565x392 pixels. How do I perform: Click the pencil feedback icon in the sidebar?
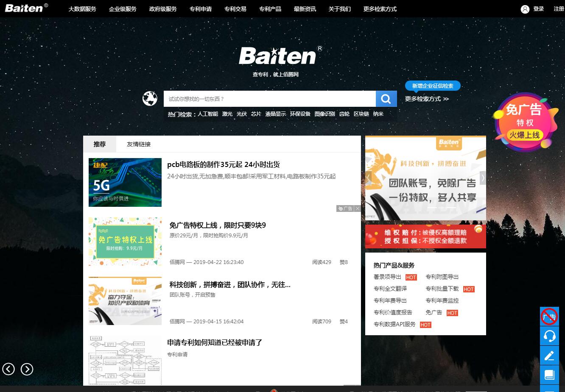[549, 356]
